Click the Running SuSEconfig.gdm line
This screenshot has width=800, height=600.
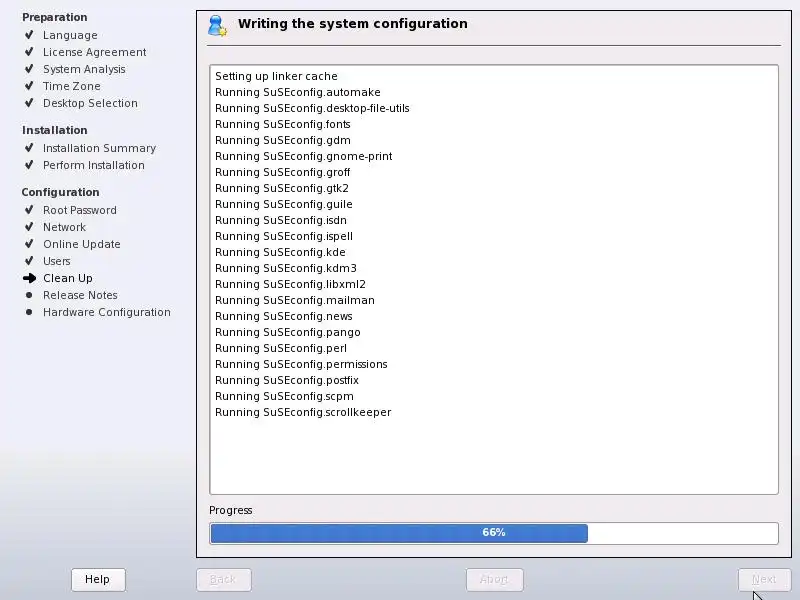coord(283,140)
